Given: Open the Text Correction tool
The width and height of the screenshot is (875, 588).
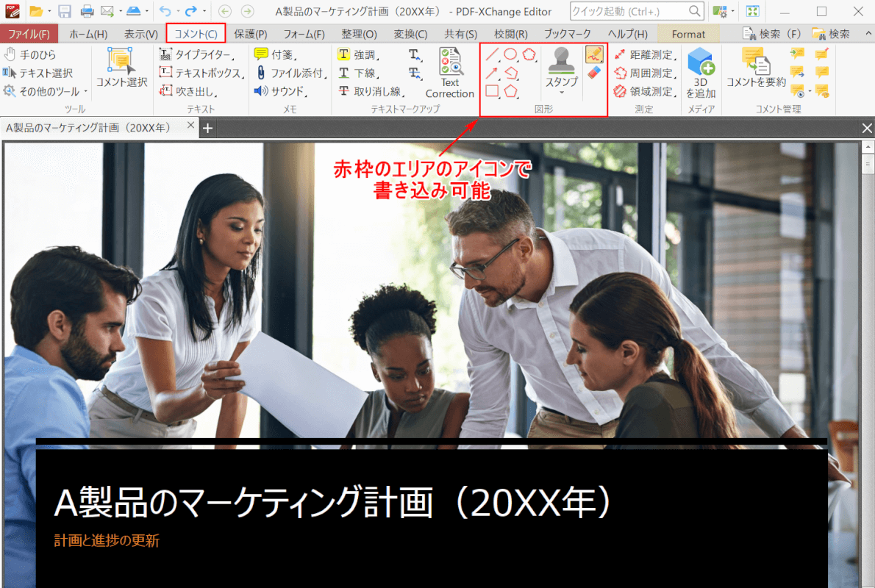Looking at the screenshot, I should point(450,73).
